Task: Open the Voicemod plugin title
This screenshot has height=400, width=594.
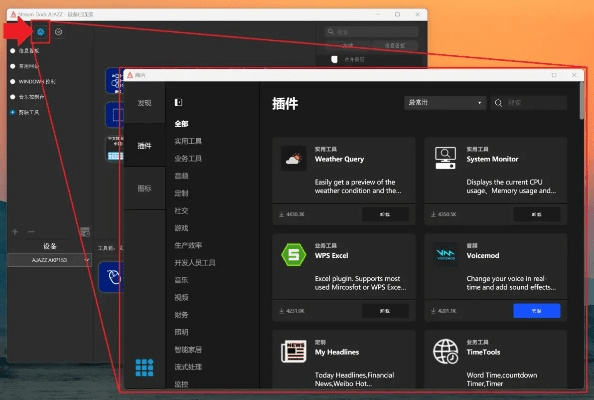Action: pyautogui.click(x=483, y=256)
